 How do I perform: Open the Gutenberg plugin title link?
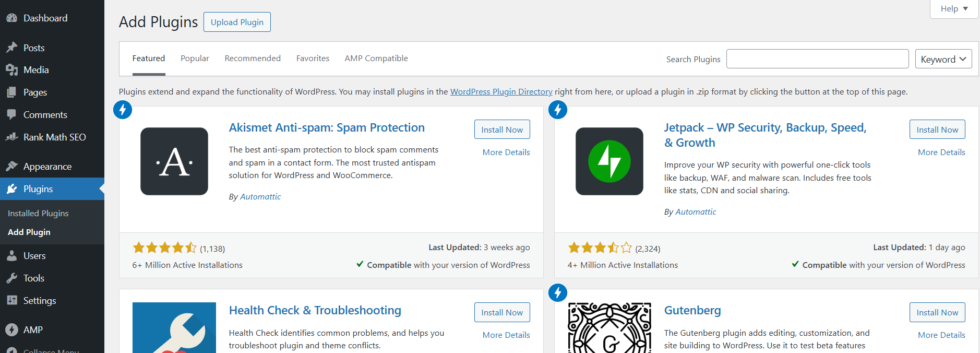click(x=692, y=311)
